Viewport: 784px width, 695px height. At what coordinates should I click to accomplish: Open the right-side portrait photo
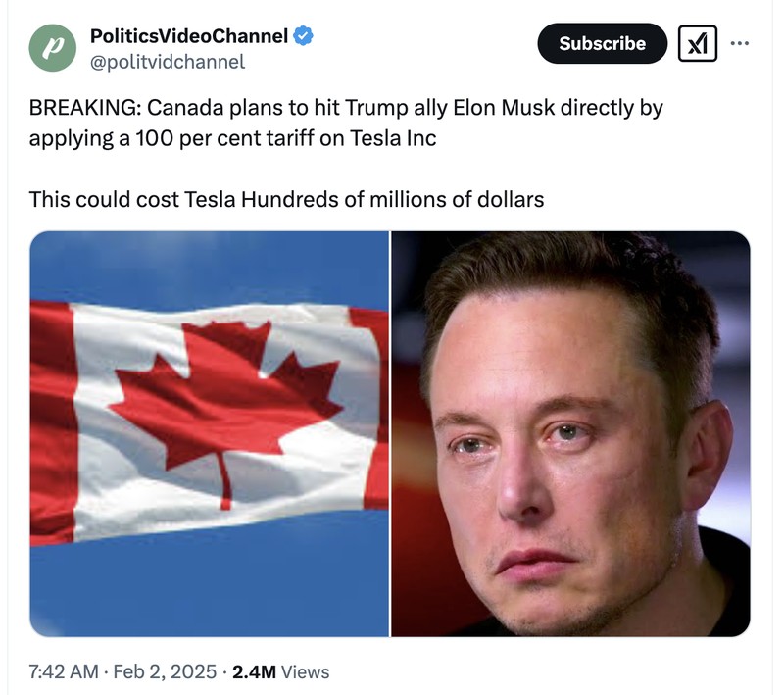click(570, 433)
